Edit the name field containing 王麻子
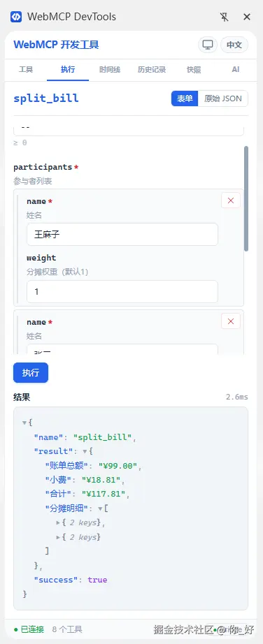The width and height of the screenshot is (263, 644). click(122, 235)
